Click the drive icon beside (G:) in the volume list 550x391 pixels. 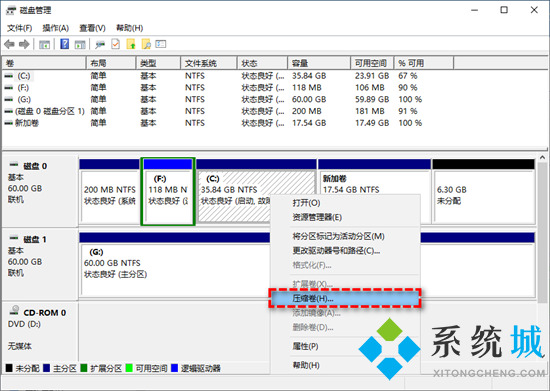9,100
